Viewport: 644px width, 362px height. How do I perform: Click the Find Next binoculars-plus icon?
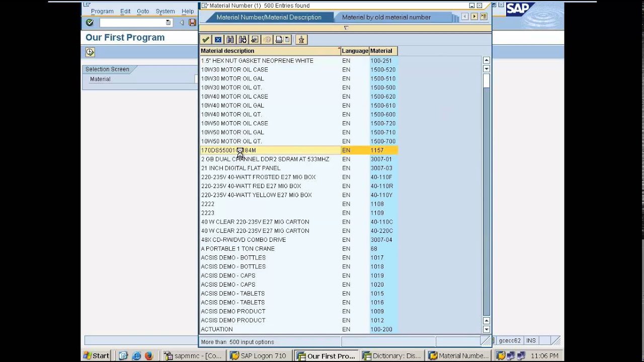[x=243, y=40]
